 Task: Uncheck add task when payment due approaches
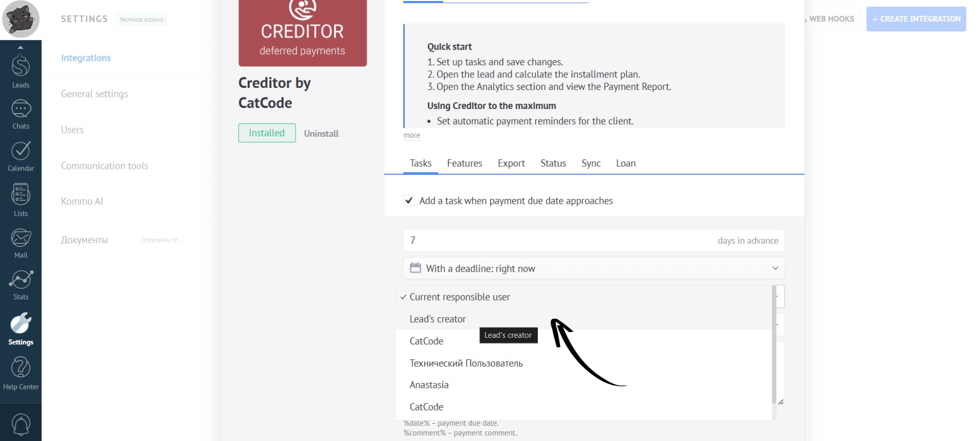pos(409,201)
